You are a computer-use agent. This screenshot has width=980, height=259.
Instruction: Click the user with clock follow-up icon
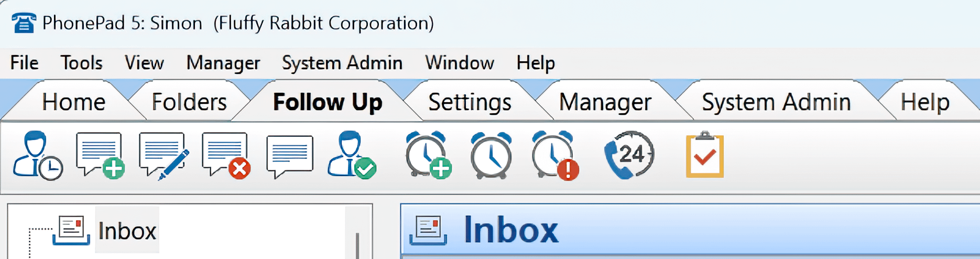38,156
